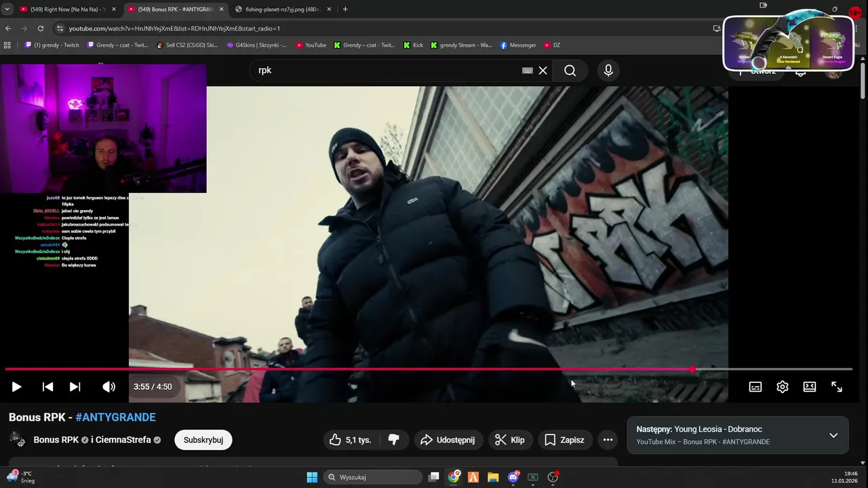Click the video progress bar scrubber
The image size is (868, 488).
pos(692,369)
